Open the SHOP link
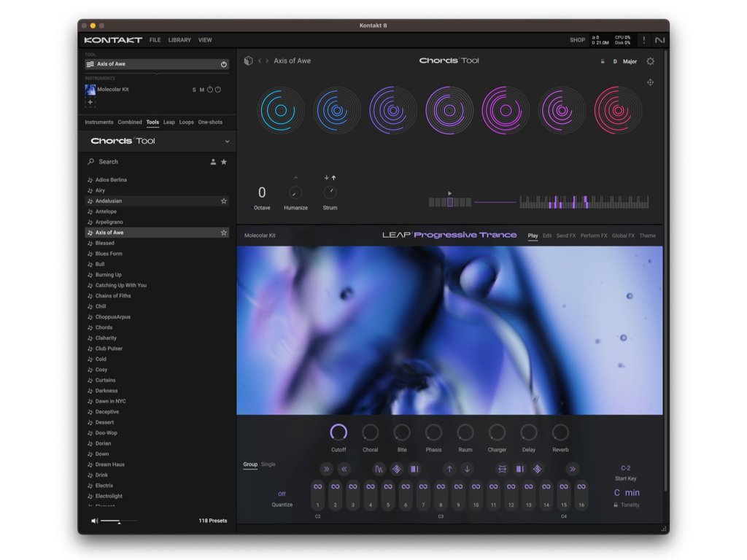This screenshot has height=560, width=747. [578, 40]
